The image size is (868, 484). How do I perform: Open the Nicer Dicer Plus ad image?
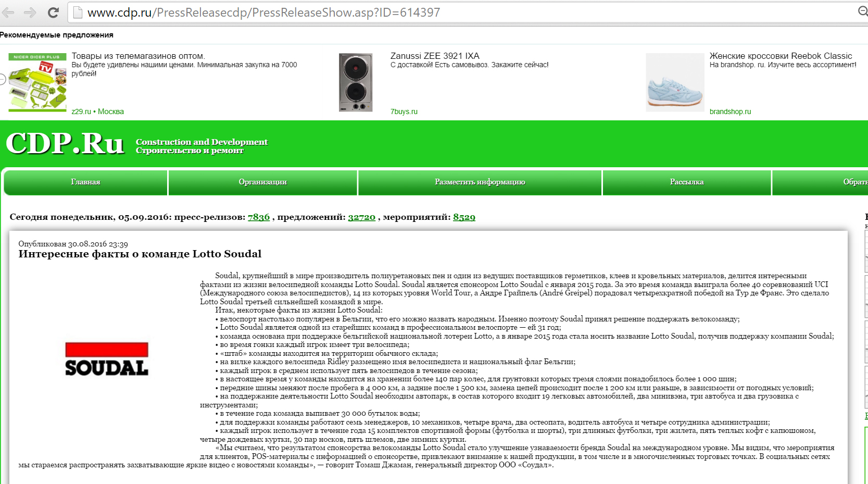[x=37, y=82]
